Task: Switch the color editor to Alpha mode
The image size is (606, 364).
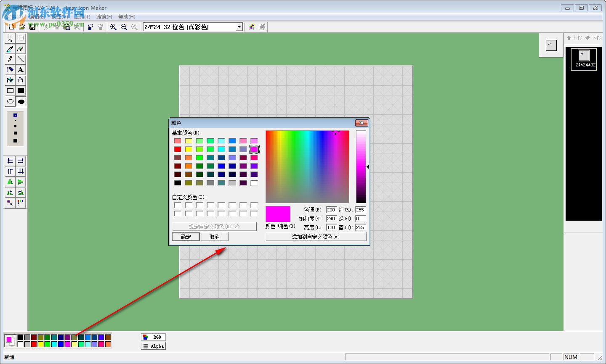Action: (x=153, y=346)
